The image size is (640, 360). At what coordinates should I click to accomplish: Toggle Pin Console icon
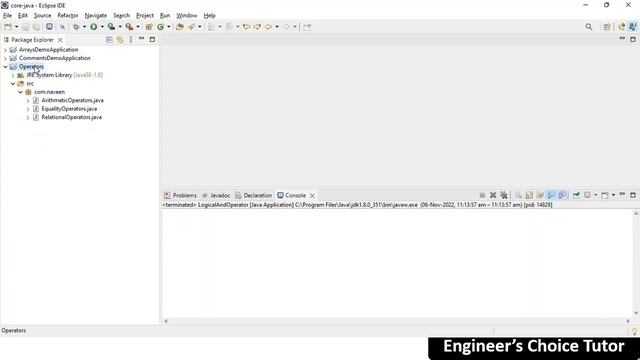click(576, 195)
